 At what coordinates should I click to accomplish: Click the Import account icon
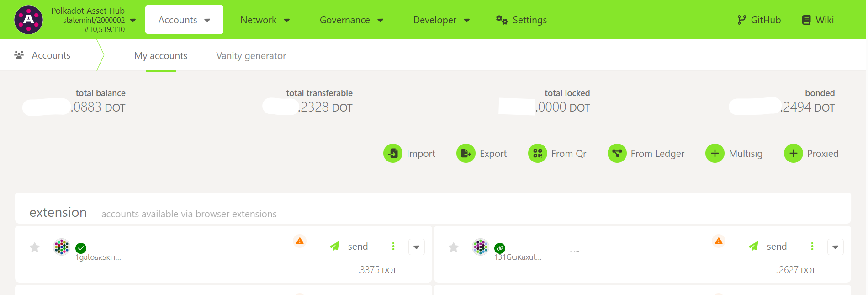click(x=393, y=154)
